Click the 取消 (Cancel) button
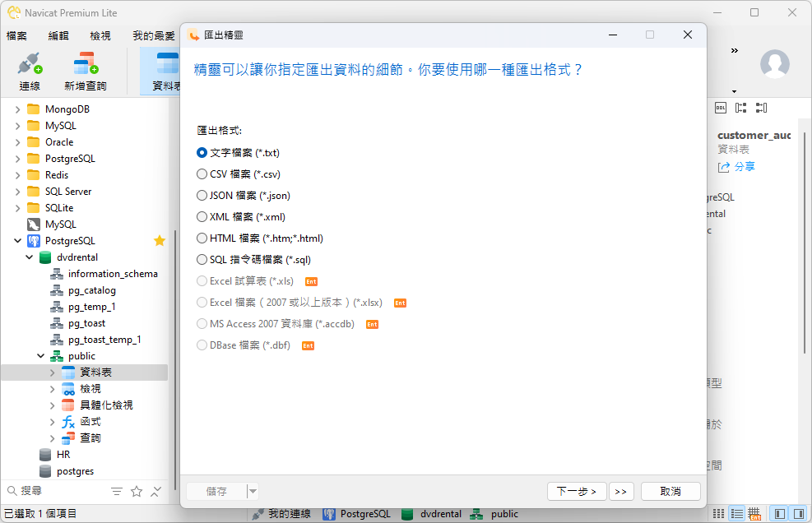 (670, 491)
